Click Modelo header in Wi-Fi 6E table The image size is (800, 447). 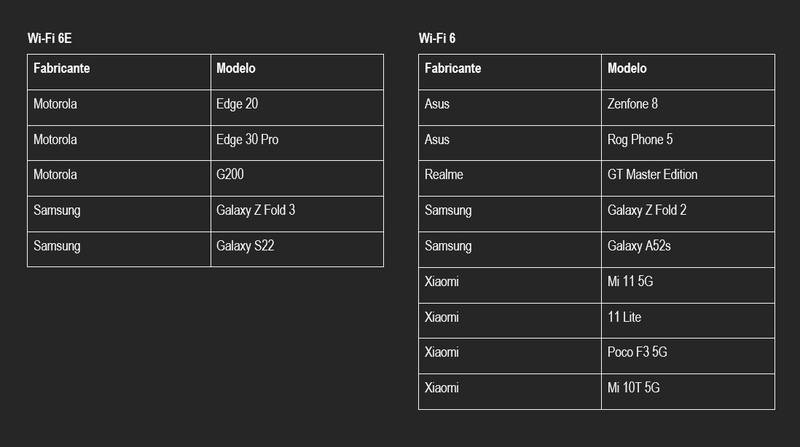click(297, 72)
